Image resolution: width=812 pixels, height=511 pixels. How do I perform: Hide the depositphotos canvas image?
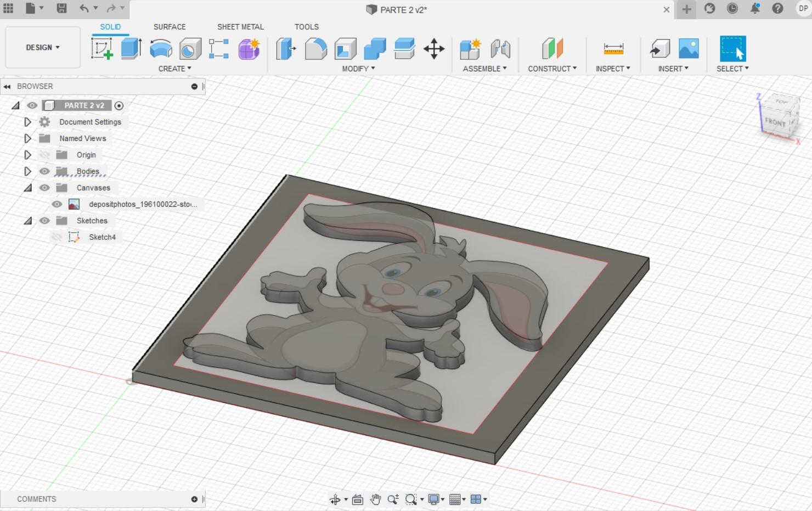click(57, 204)
